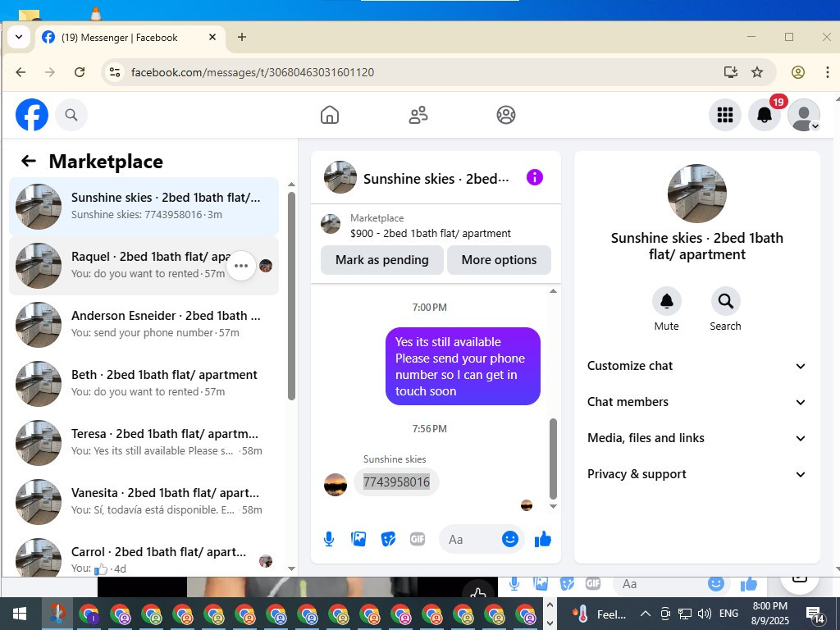View site information icon in address bar
Screen dimensions: 840x630
click(115, 72)
